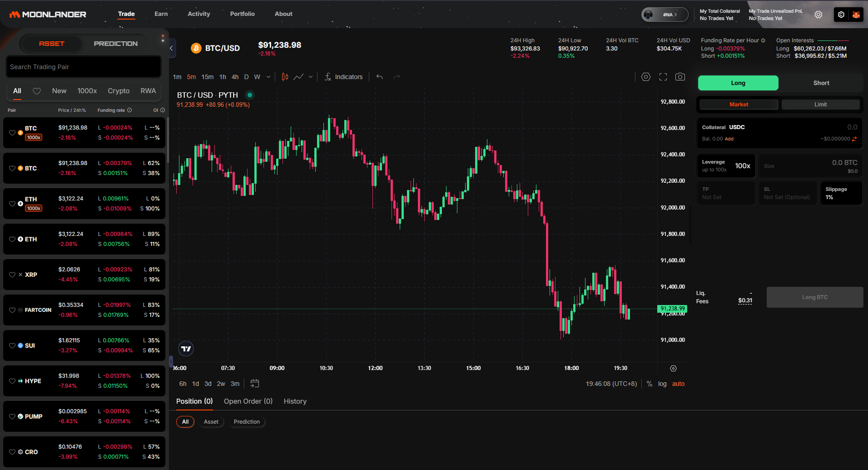Viewport: 868px width, 470px height.
Task: Click the Indicators button
Action: click(344, 77)
